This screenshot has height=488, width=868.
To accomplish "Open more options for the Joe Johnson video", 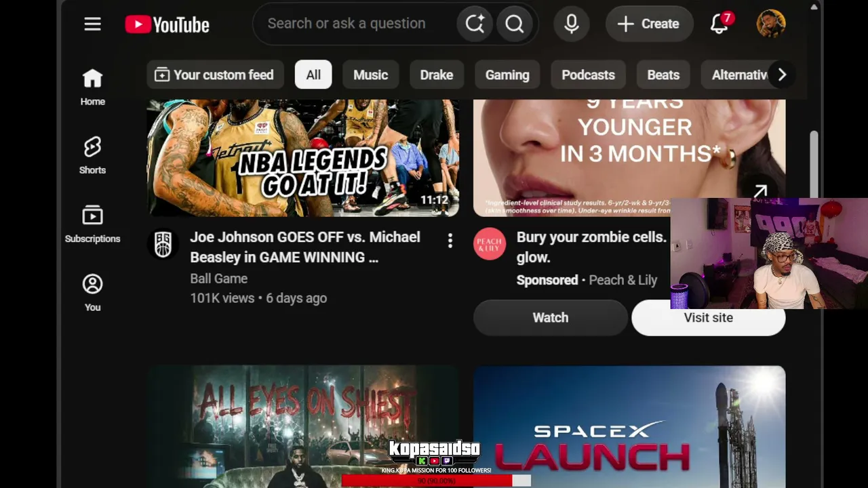I will click(x=450, y=241).
